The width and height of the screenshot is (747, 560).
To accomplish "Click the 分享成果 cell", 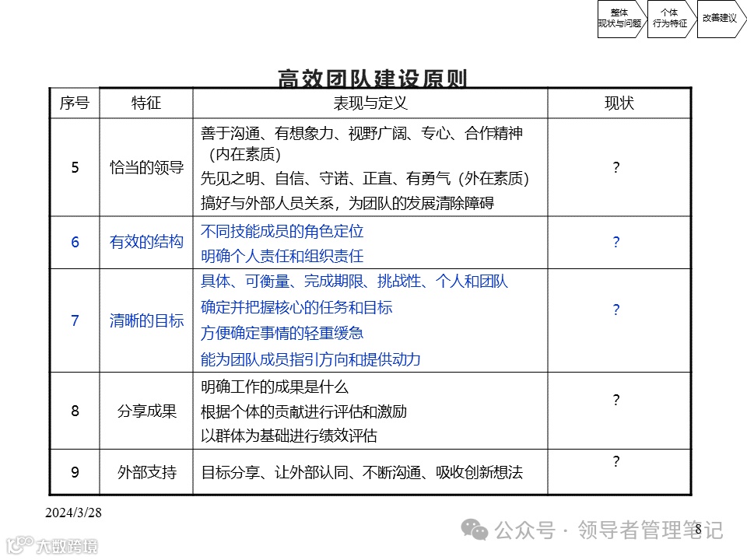I will pyautogui.click(x=146, y=411).
